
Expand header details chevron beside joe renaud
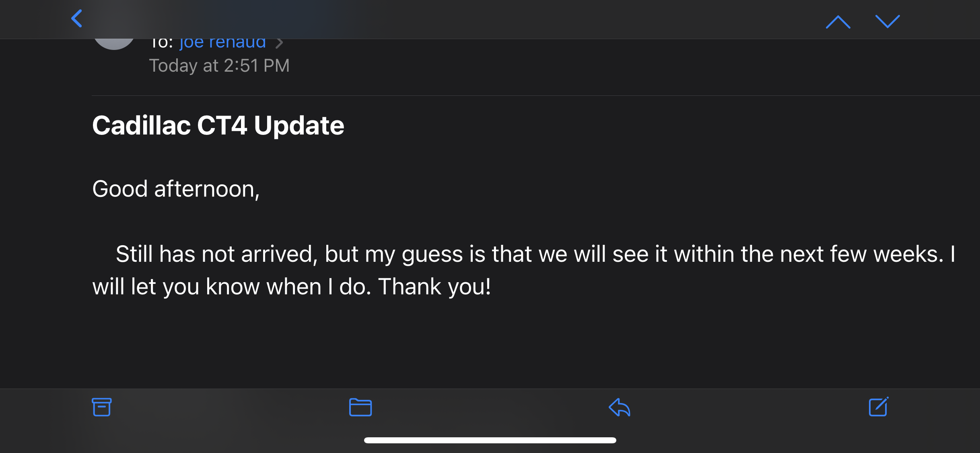tap(279, 43)
